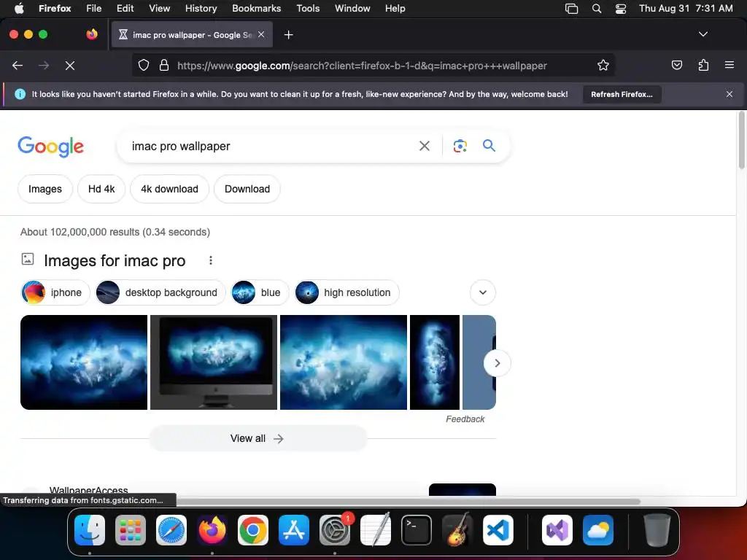Viewport: 747px width, 560px height.
Task: Save page to Pocket
Action: click(676, 65)
